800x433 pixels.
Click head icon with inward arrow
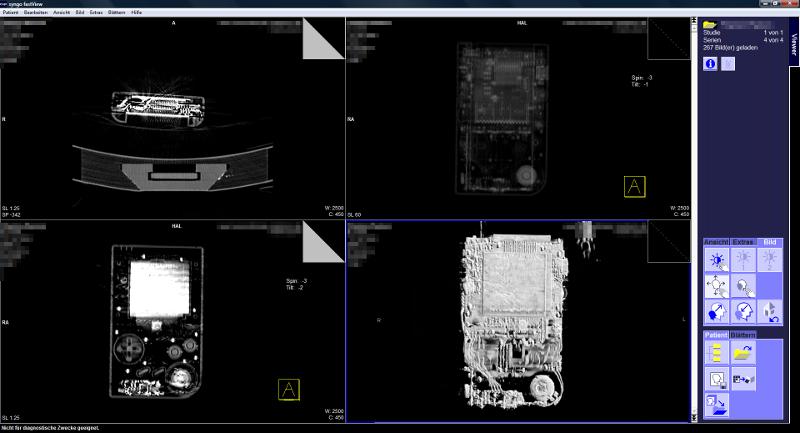point(743,312)
